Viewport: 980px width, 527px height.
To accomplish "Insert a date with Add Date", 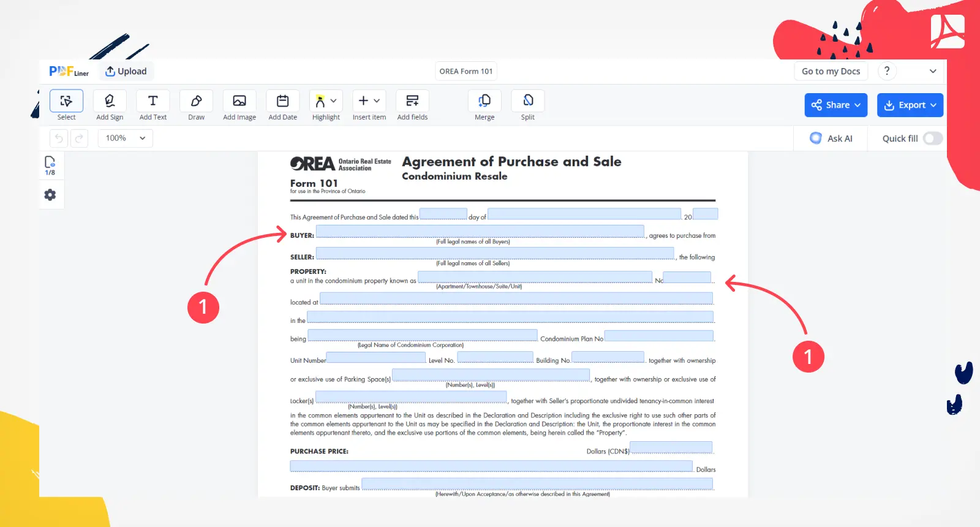I will [x=283, y=100].
